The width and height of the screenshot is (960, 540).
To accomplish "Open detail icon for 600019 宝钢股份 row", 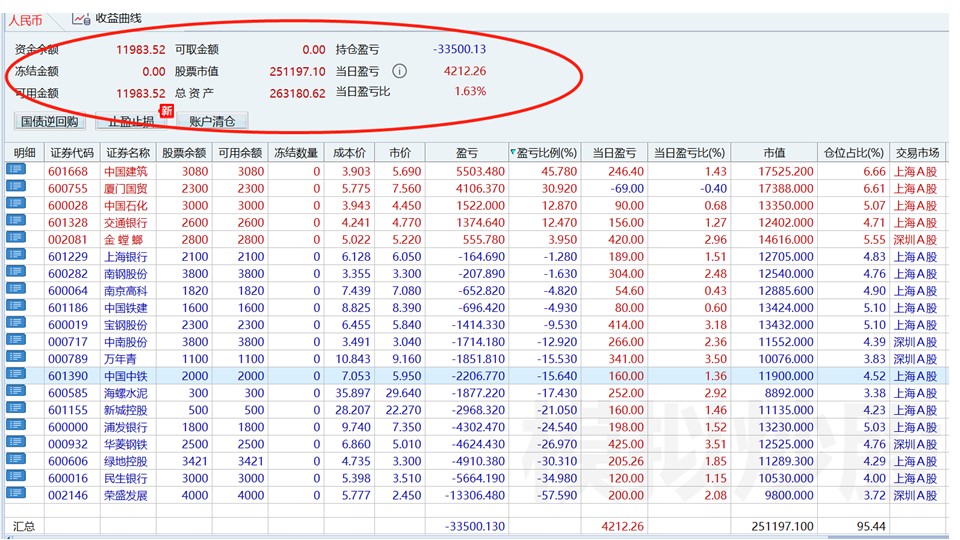I will (x=16, y=323).
